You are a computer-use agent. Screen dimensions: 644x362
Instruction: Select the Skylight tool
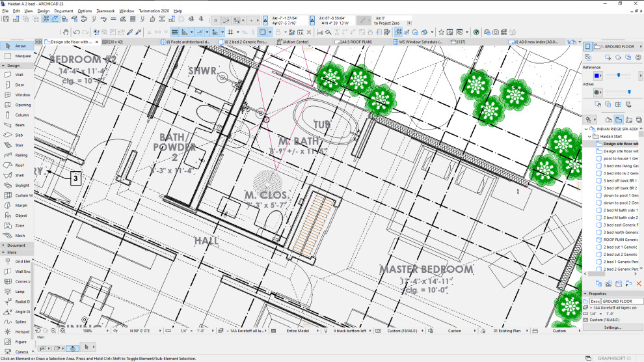[x=16, y=186]
